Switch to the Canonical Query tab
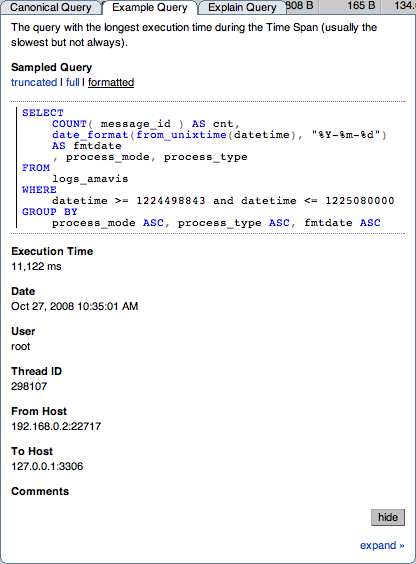 (50, 7)
